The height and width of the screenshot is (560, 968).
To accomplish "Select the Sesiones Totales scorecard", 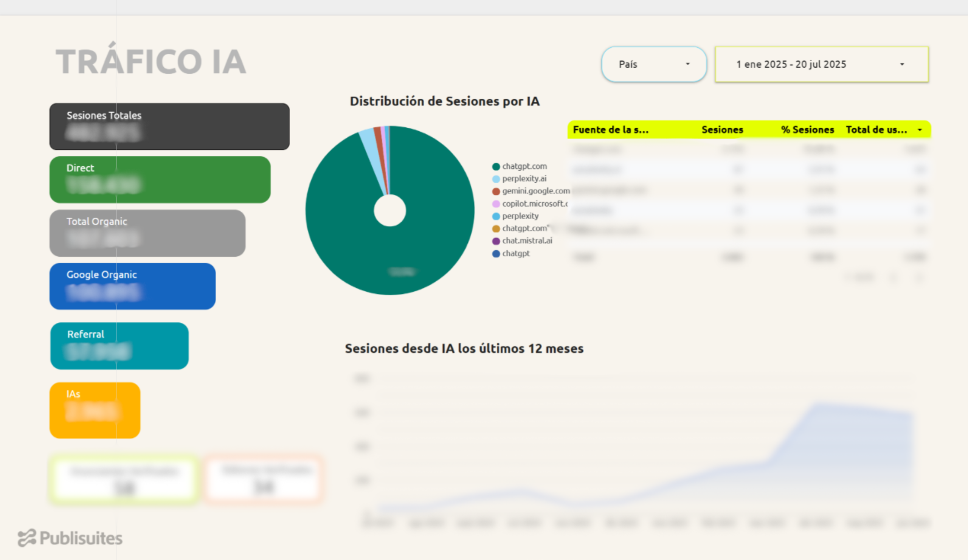I will coord(169,126).
